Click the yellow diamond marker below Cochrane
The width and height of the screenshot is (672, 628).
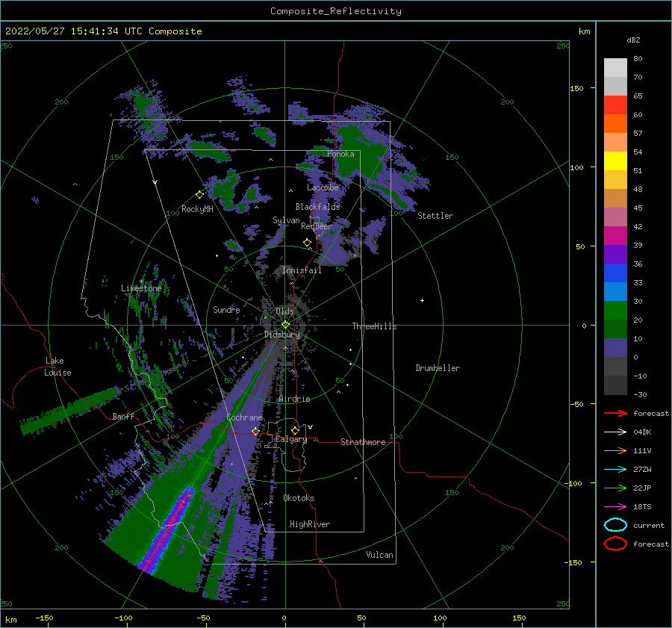tap(255, 431)
